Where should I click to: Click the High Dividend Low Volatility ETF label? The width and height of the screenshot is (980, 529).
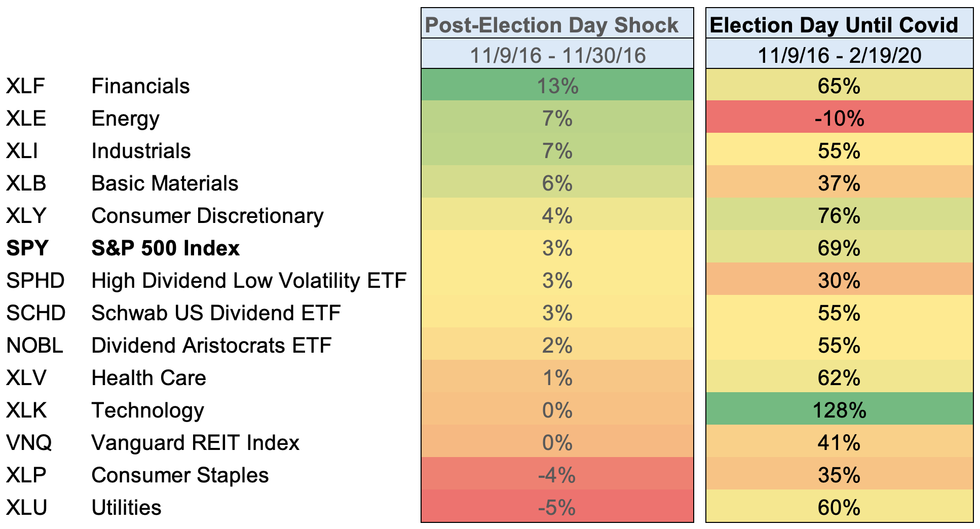tap(249, 281)
